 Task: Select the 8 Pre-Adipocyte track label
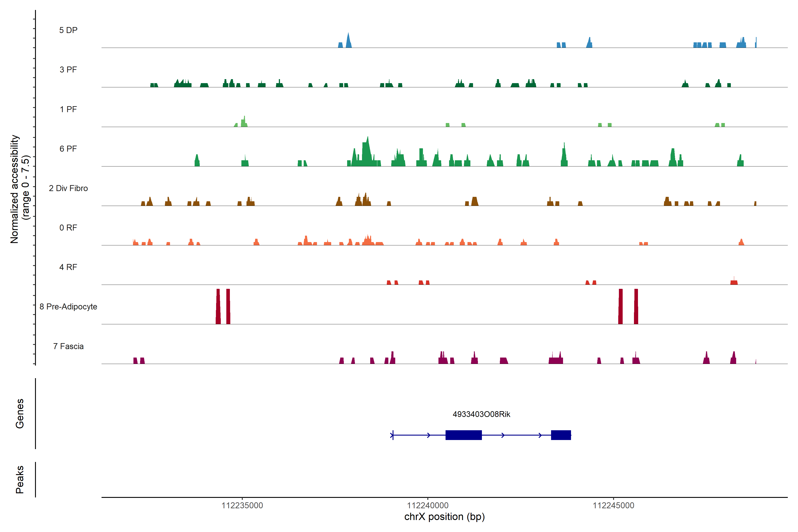coord(68,307)
